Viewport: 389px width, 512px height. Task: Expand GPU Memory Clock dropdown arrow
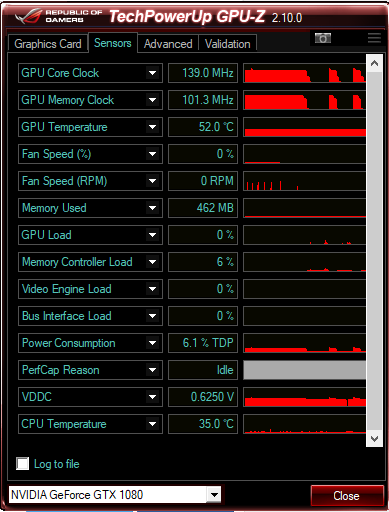(x=153, y=100)
